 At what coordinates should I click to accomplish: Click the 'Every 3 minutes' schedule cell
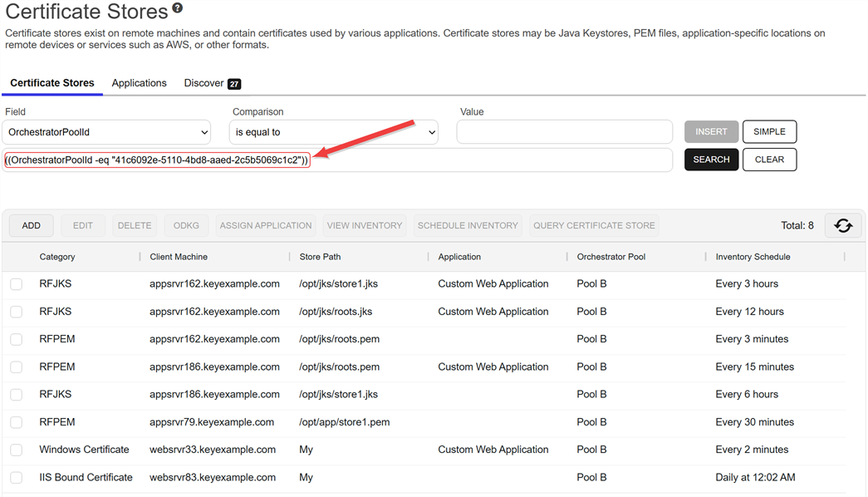click(752, 339)
